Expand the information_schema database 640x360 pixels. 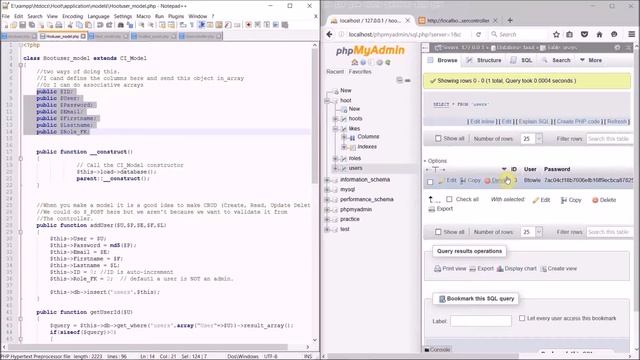(x=327, y=180)
